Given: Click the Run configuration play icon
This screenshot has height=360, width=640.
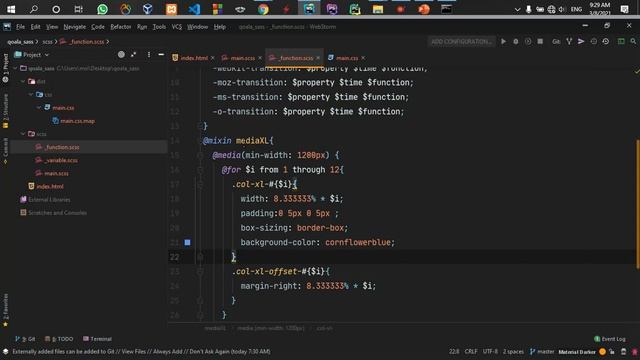Looking at the screenshot, I should 503,41.
